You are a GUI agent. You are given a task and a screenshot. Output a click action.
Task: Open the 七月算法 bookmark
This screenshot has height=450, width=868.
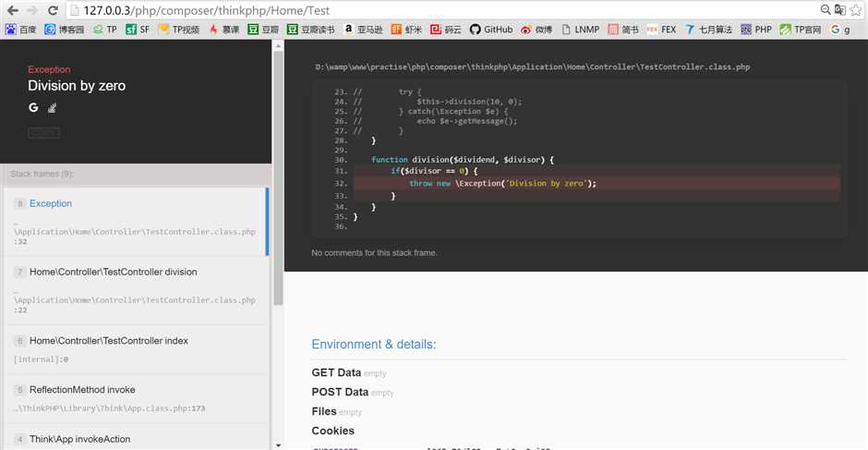pos(708,30)
